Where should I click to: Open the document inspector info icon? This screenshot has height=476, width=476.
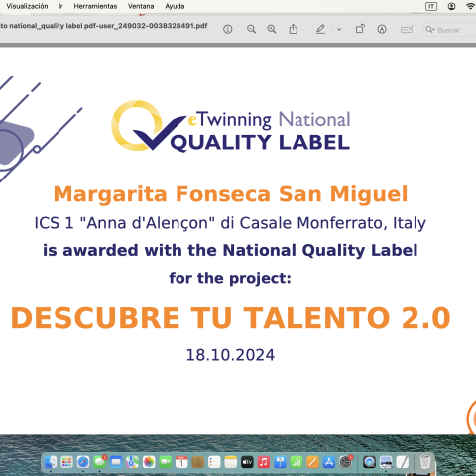pyautogui.click(x=227, y=30)
